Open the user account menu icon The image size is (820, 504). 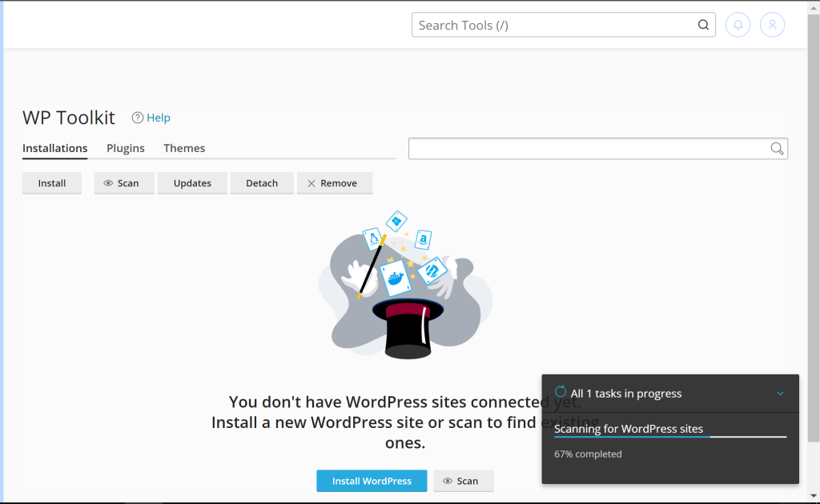click(772, 25)
